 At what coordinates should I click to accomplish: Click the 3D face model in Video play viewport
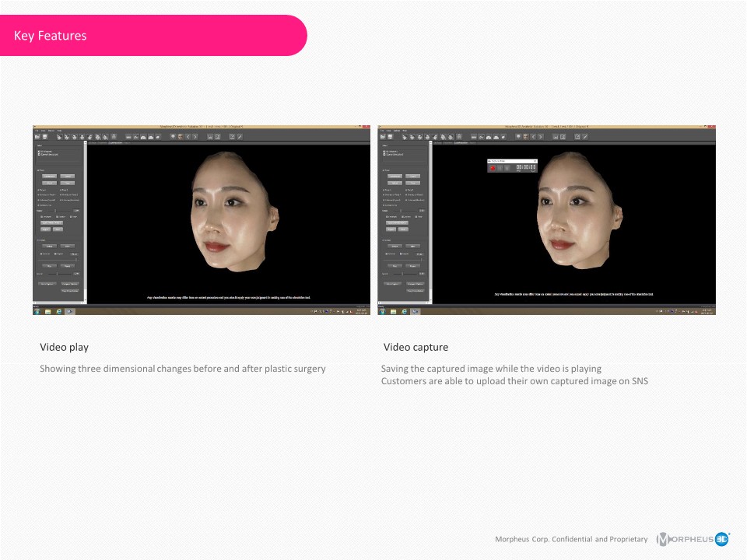click(230, 210)
